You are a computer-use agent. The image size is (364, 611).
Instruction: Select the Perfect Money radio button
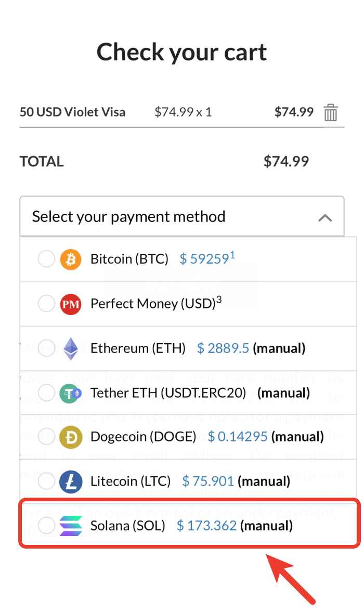46,304
